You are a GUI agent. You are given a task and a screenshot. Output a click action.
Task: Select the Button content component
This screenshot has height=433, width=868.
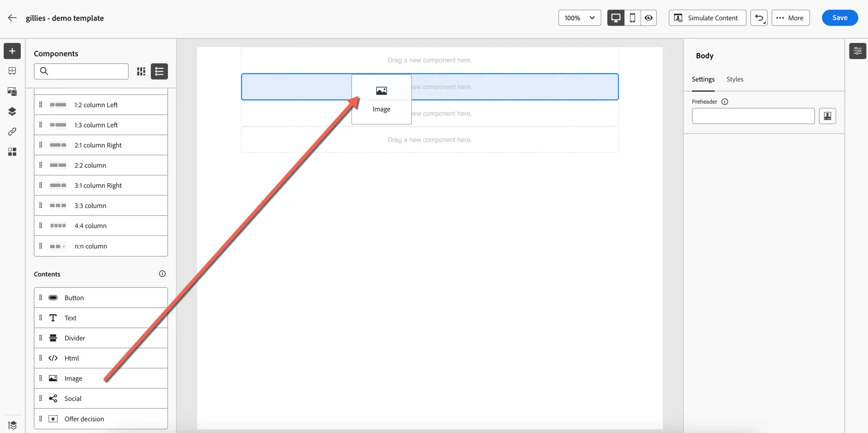point(101,297)
